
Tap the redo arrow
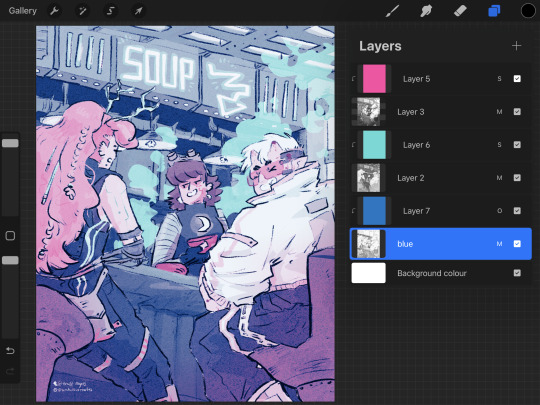click(x=10, y=371)
